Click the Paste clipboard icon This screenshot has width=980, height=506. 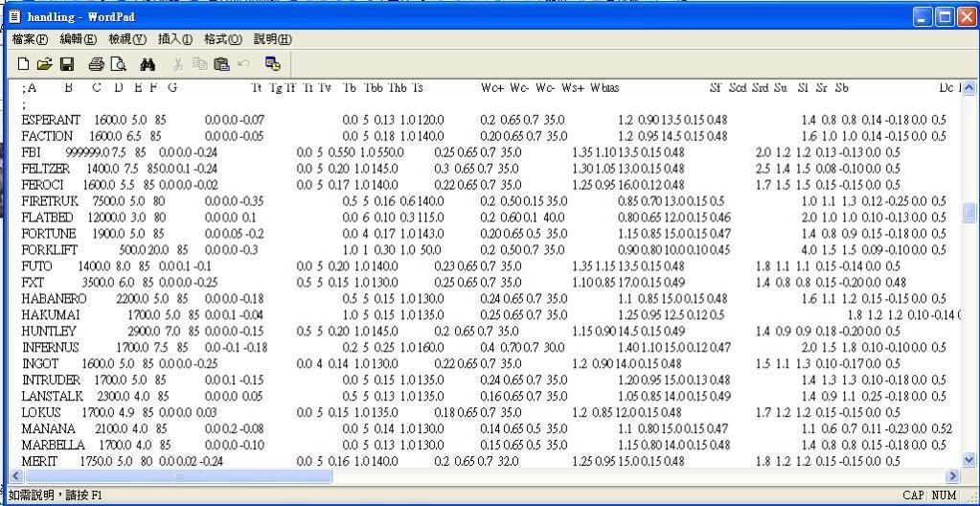point(221,63)
